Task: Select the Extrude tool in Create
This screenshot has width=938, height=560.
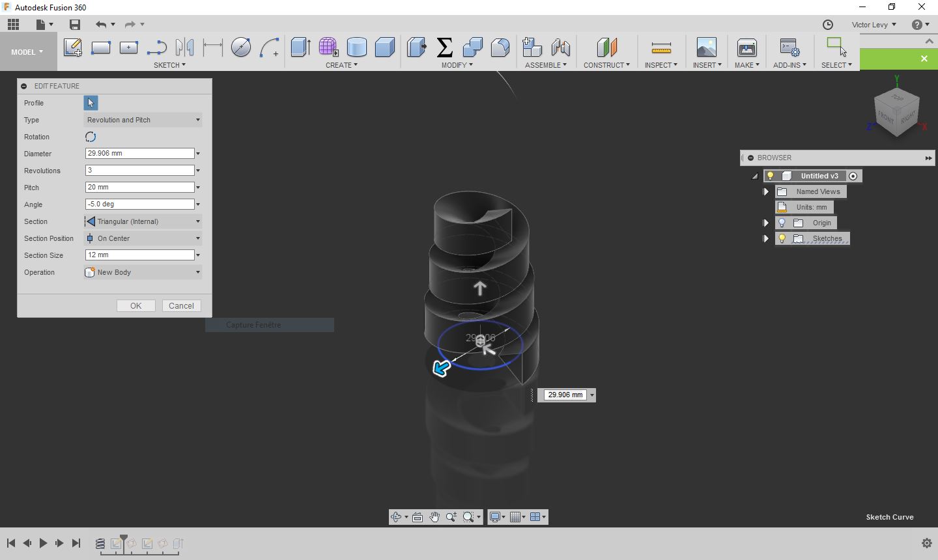Action: (x=300, y=47)
